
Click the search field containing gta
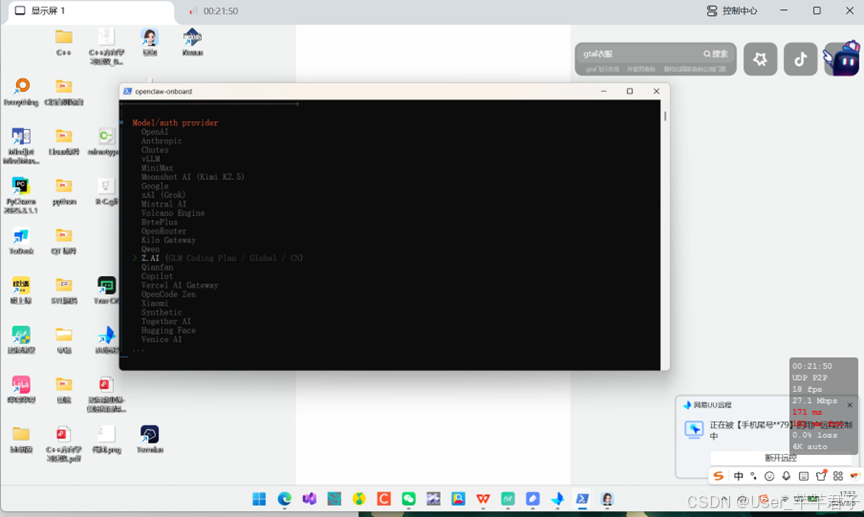pyautogui.click(x=639, y=53)
